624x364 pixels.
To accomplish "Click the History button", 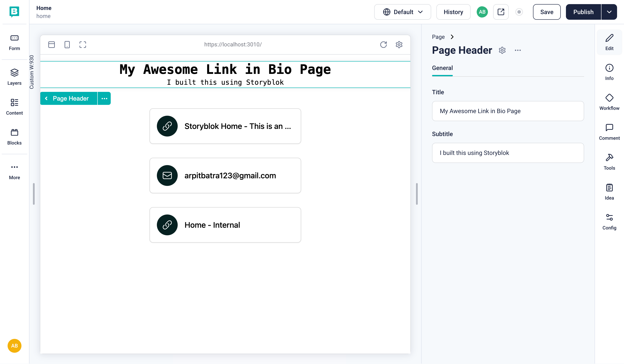I will pyautogui.click(x=453, y=12).
